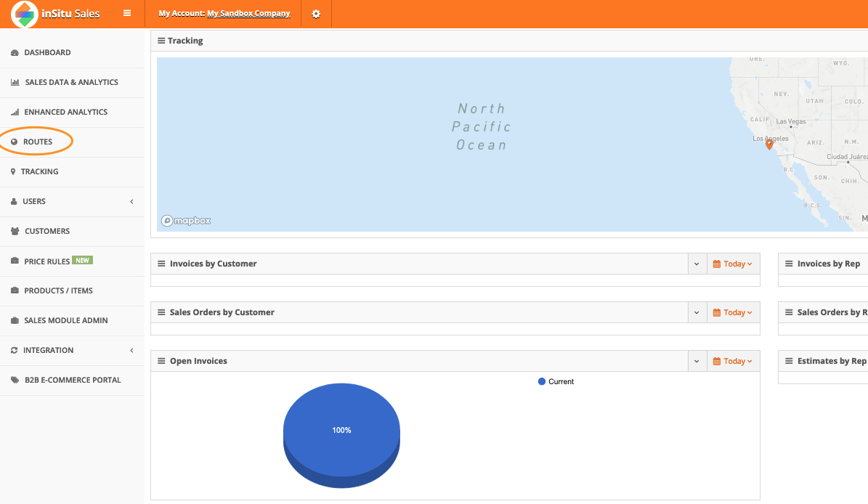Click the Tracking panel hamburger icon
The height and width of the screenshot is (504, 868).
[161, 41]
